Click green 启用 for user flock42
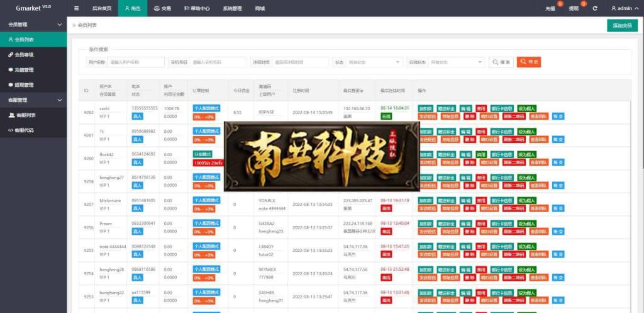644x313 pixels. (481, 155)
